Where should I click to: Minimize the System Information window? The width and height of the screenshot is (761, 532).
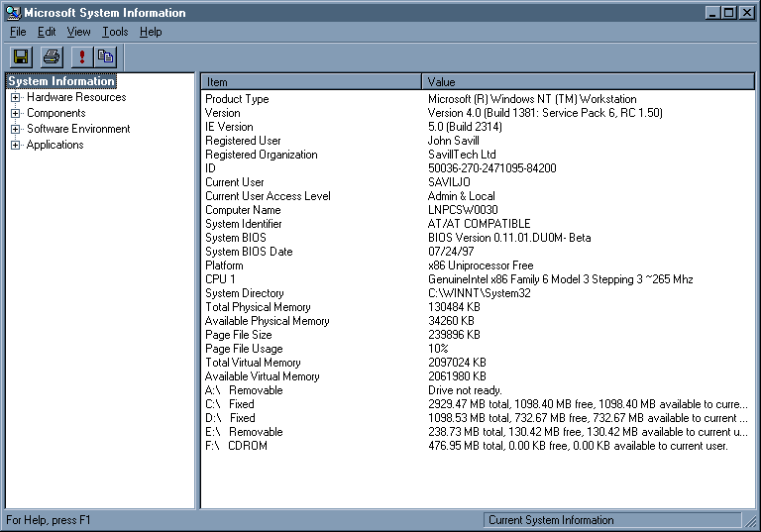(x=712, y=13)
